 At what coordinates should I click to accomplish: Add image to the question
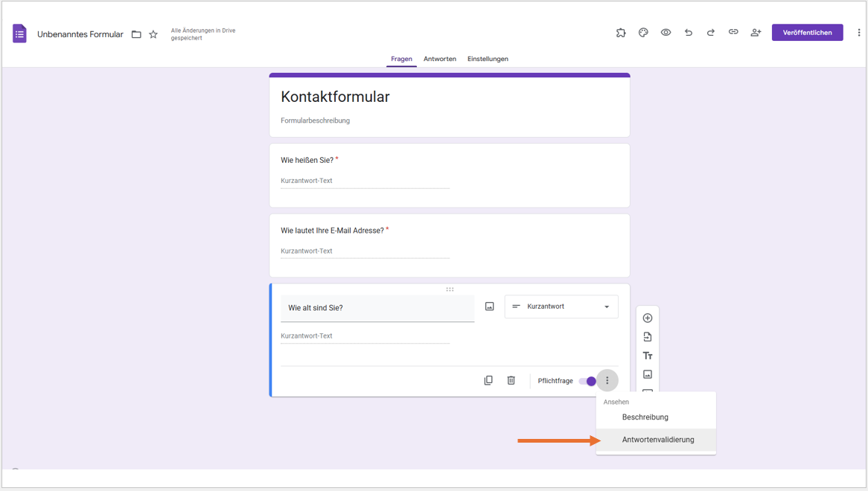pyautogui.click(x=489, y=307)
